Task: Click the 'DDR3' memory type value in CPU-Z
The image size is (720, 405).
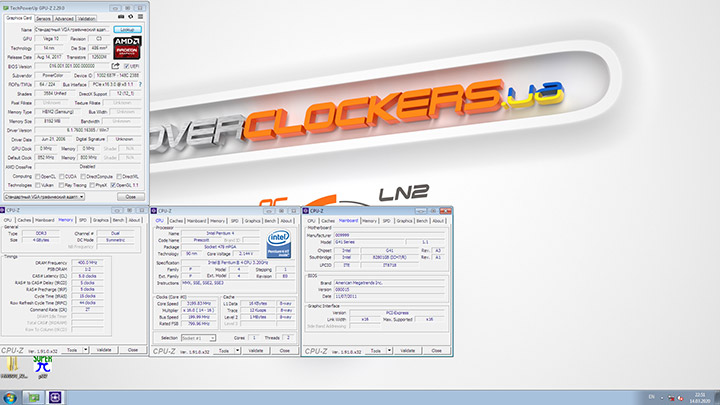Action: 41,233
